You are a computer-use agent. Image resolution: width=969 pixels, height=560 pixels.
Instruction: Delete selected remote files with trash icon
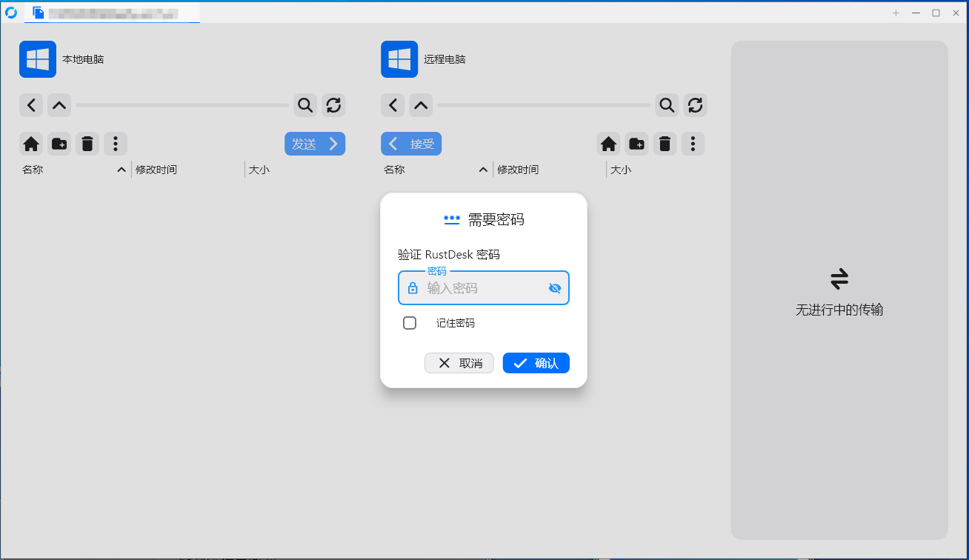point(665,144)
